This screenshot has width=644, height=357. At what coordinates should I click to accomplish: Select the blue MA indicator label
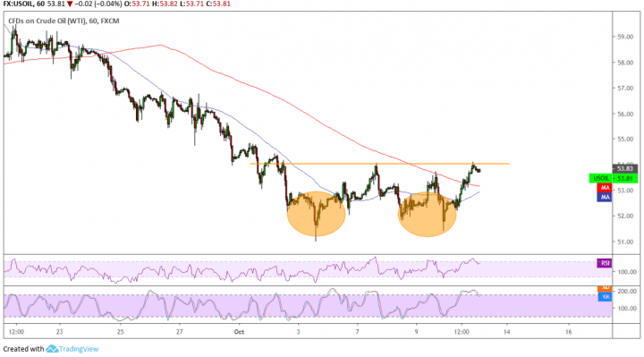click(x=604, y=197)
